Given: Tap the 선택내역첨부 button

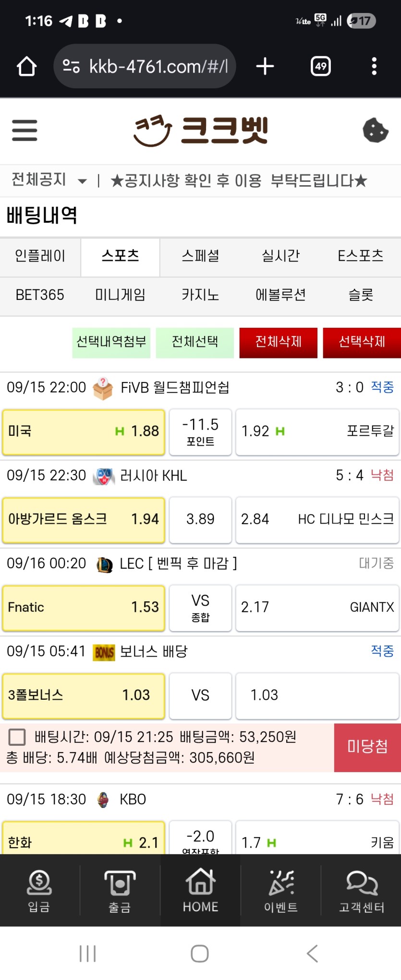Looking at the screenshot, I should coord(111,342).
